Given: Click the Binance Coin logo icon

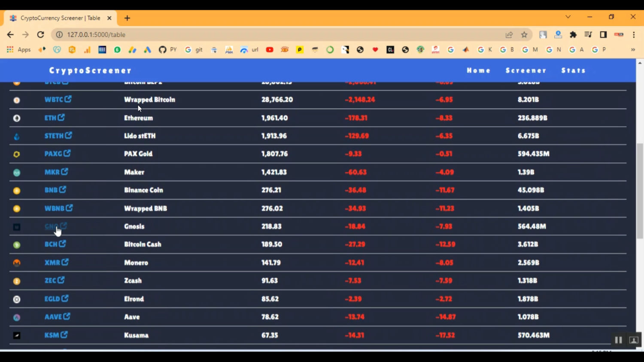Looking at the screenshot, I should click(x=17, y=190).
